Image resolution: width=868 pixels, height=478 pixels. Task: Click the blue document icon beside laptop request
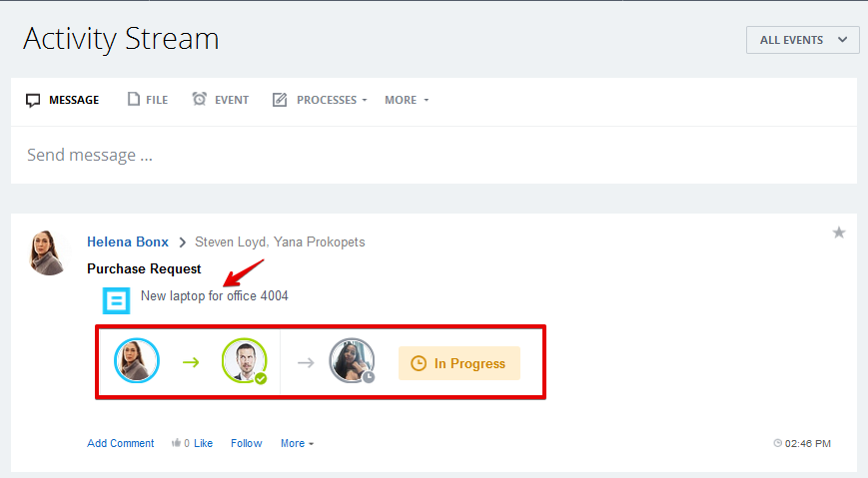tap(116, 300)
